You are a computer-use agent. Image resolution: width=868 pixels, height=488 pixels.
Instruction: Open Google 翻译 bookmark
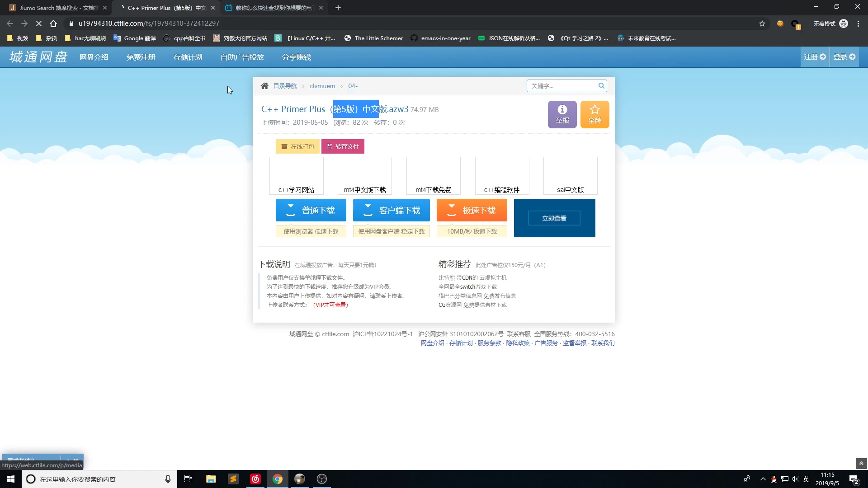[x=135, y=38]
